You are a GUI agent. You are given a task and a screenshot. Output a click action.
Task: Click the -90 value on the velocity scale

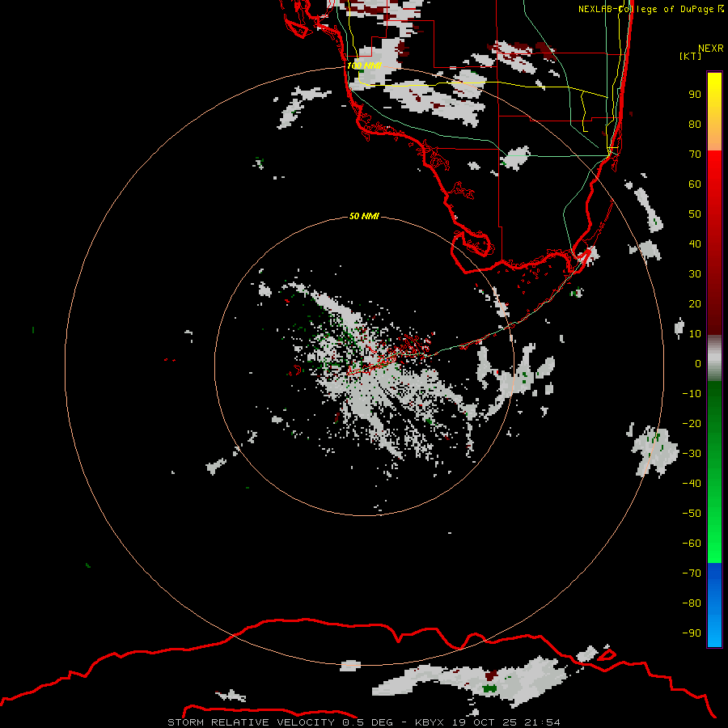692,633
